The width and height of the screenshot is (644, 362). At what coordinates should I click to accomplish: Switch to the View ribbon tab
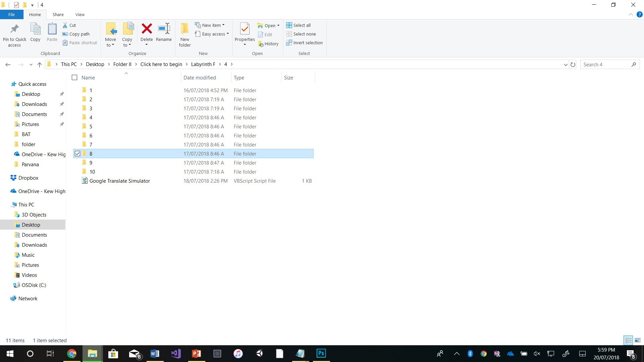[80, 14]
